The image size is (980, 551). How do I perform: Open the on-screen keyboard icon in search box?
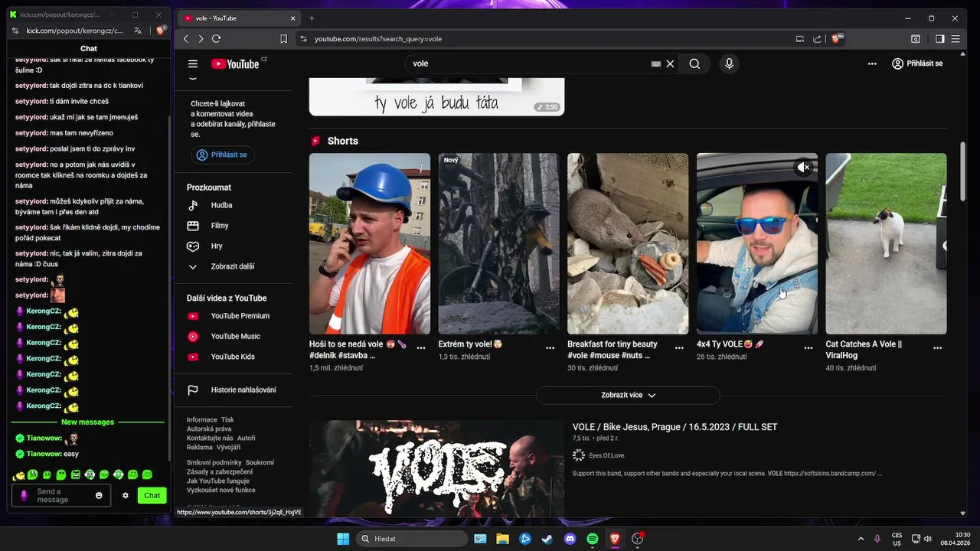coord(655,64)
